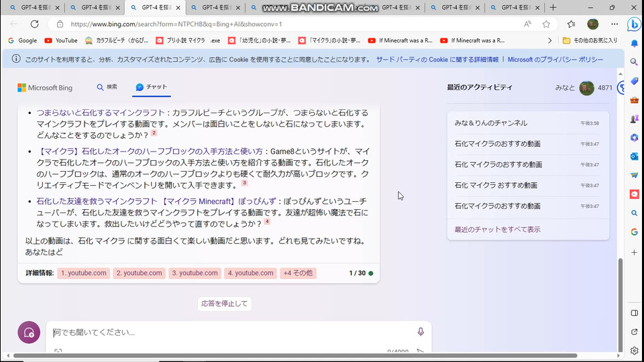Open the read aloud icon in the address bar
644x362 pixels.
527,24
